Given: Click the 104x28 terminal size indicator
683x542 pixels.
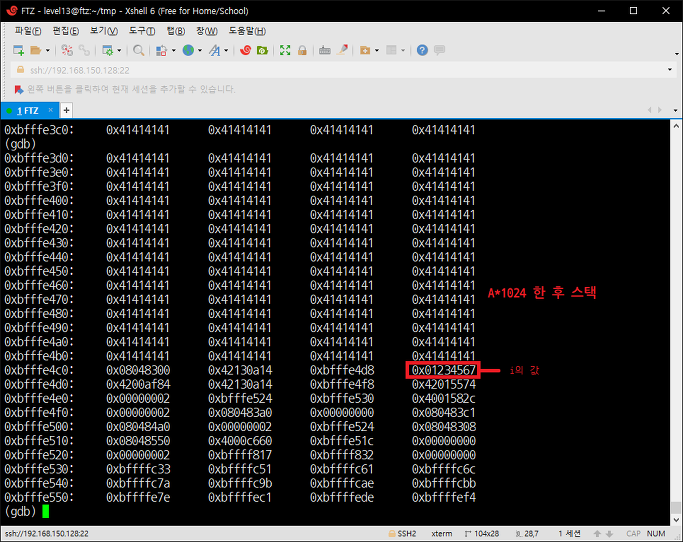Looking at the screenshot, I should (482, 534).
